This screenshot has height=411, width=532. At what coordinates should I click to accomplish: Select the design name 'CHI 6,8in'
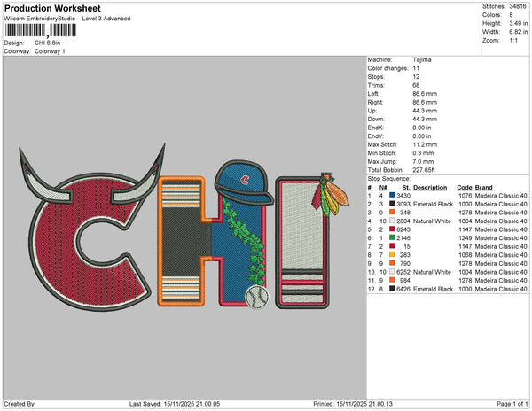tap(48, 43)
